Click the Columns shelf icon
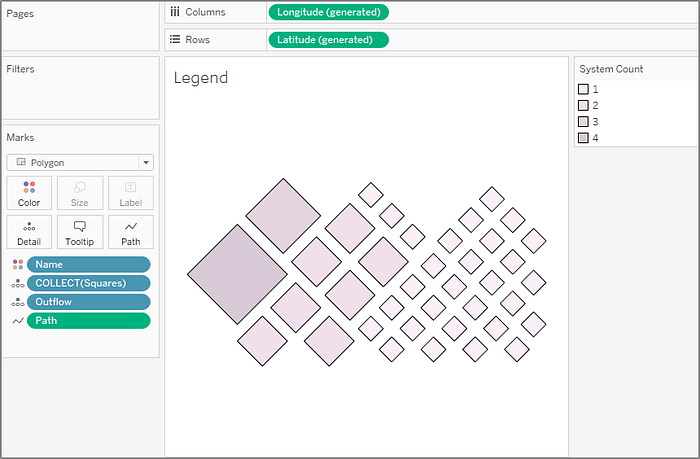The height and width of the screenshot is (459, 700). [x=175, y=12]
